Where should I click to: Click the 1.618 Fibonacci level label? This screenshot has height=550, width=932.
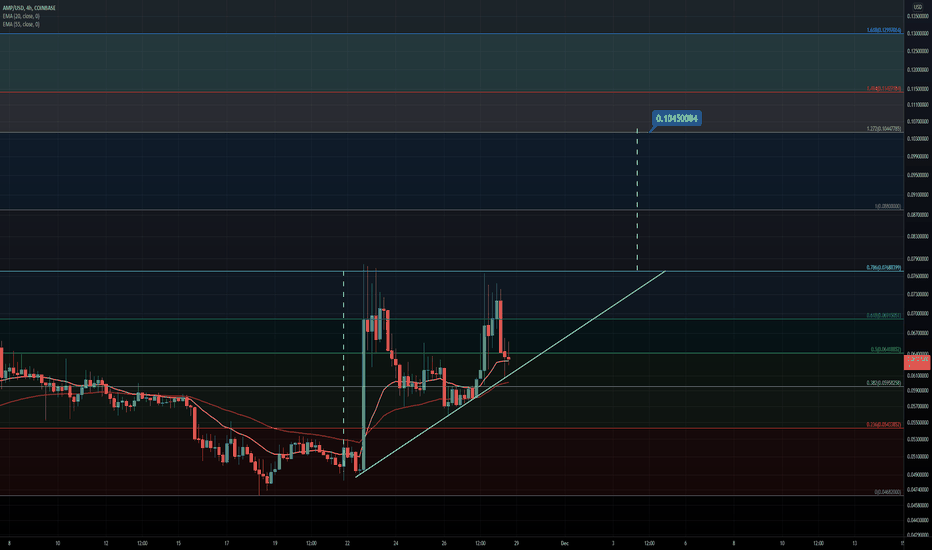point(884,30)
